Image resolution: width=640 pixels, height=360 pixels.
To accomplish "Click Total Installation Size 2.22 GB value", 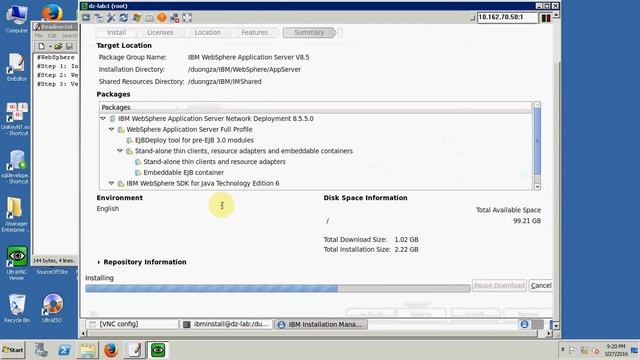I will click(x=406, y=249).
